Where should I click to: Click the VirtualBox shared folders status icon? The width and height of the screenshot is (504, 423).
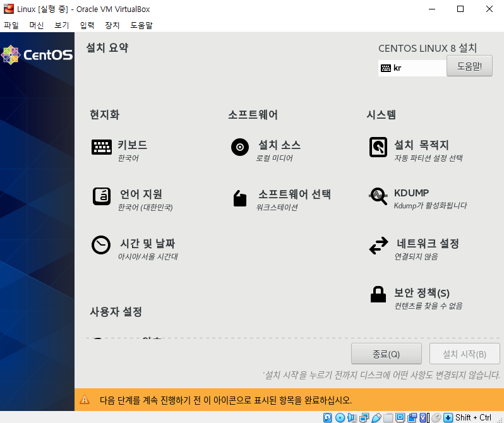[388, 417]
